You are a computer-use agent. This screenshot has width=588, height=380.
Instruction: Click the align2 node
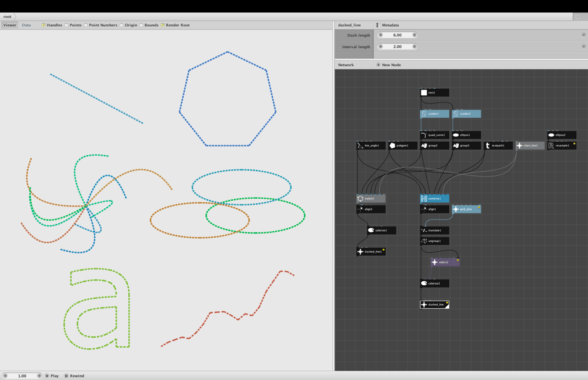(371, 209)
